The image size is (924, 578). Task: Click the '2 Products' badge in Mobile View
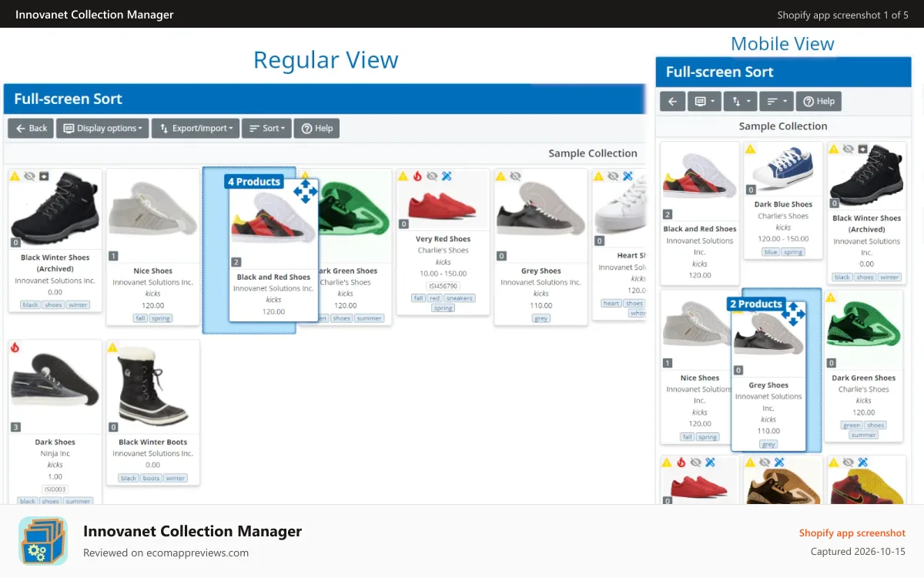coord(755,304)
